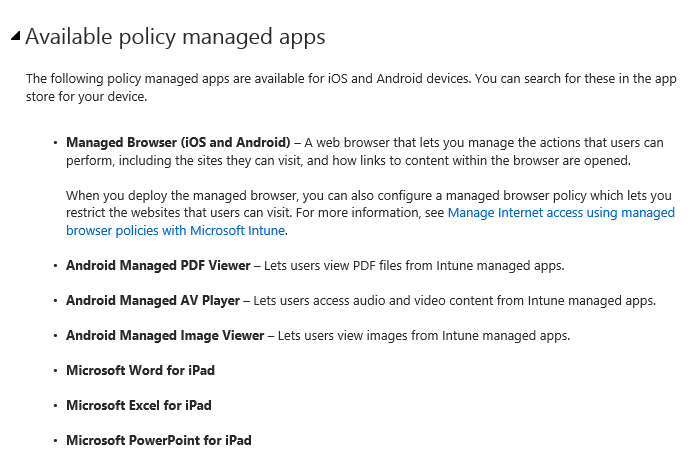Click the intro paragraph starting 'The following policy managed apps'
Image resolution: width=691 pixels, height=472 pixels.
tap(351, 87)
